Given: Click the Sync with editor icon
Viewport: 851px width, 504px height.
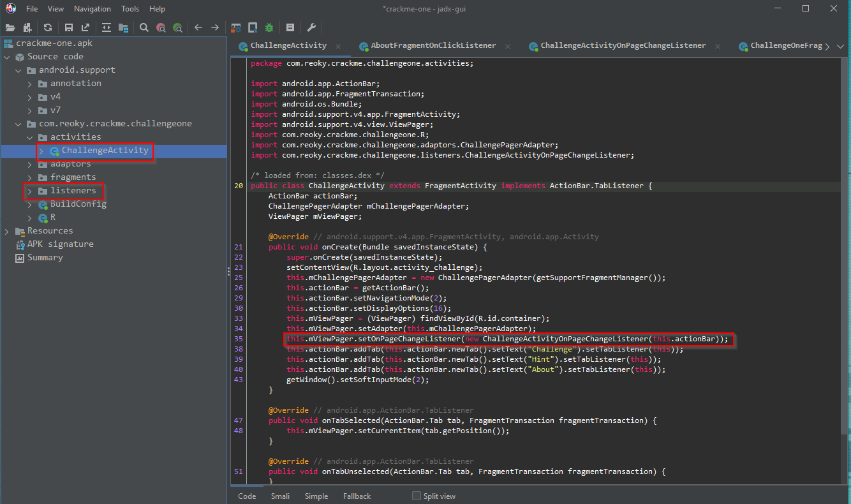Looking at the screenshot, I should (x=107, y=27).
